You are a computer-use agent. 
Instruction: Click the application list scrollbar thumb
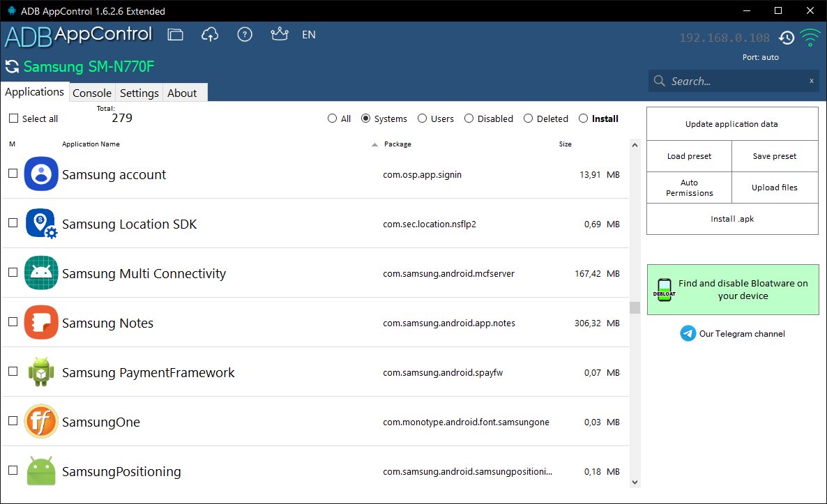pos(635,307)
